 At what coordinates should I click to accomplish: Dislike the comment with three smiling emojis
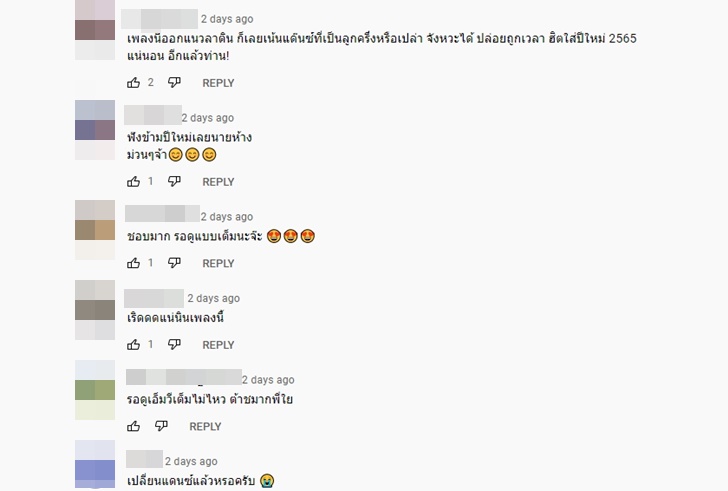(174, 181)
